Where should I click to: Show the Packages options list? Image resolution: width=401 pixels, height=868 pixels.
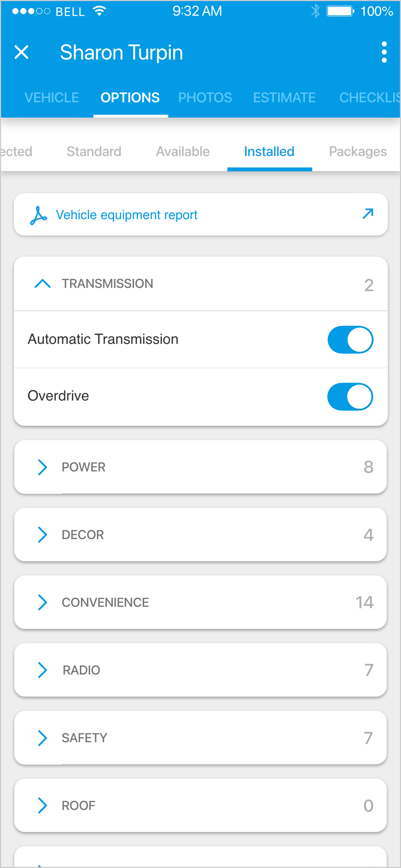(358, 152)
